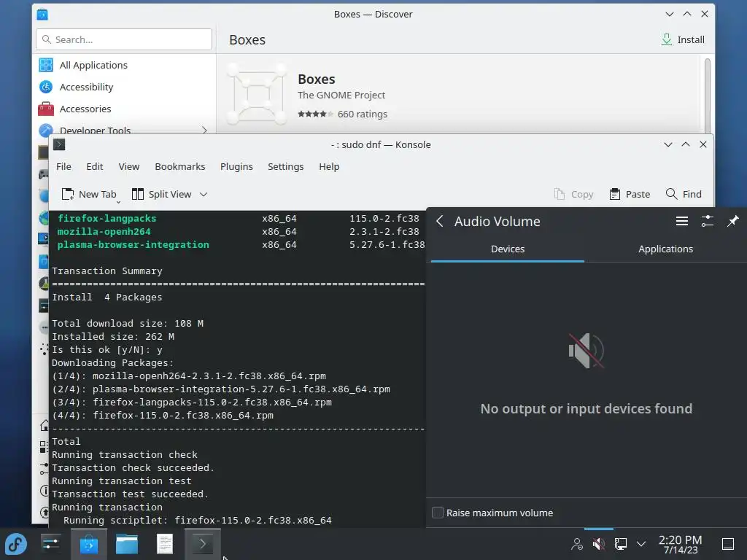
Task: Open Konsole Plugins menu
Action: pos(236,167)
